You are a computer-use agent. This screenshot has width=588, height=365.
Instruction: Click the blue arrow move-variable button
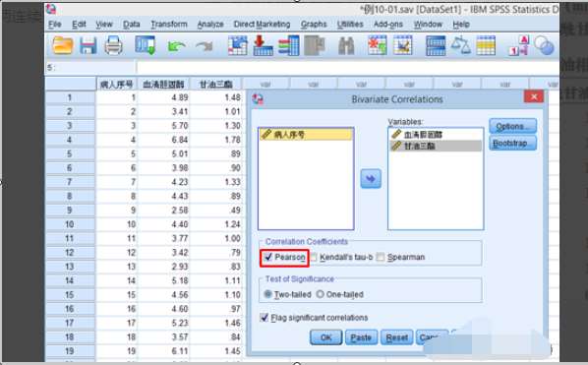tap(371, 178)
